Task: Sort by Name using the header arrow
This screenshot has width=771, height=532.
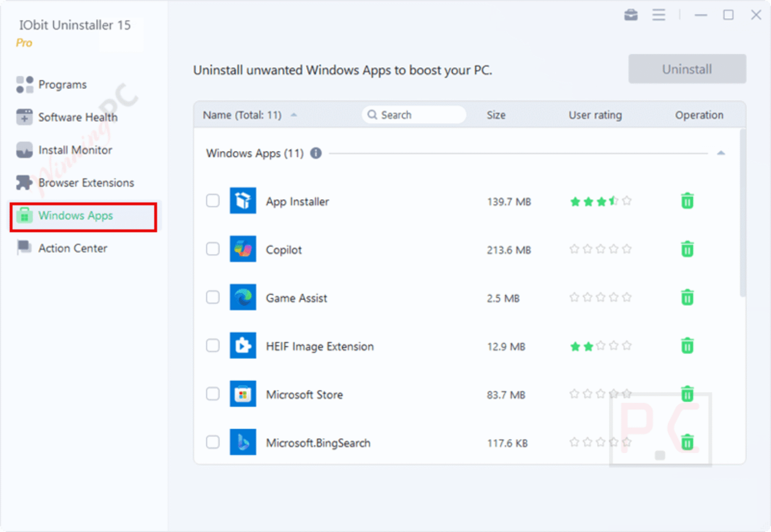Action: [x=294, y=115]
